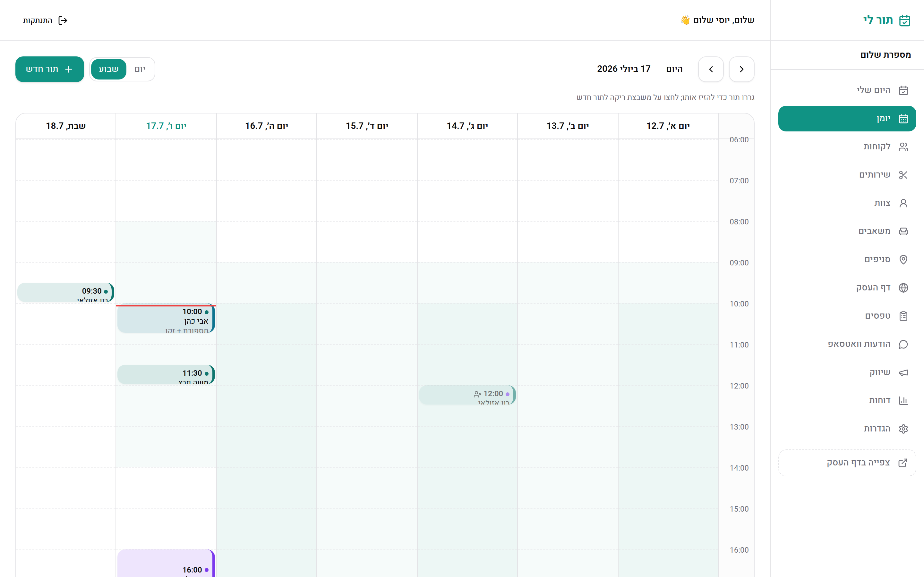Viewport: 924px width, 577px height.
Task: Switch calendar to יום day view
Action: click(140, 69)
